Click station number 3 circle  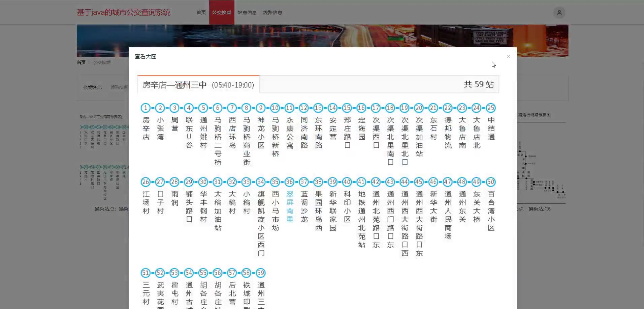tap(174, 108)
